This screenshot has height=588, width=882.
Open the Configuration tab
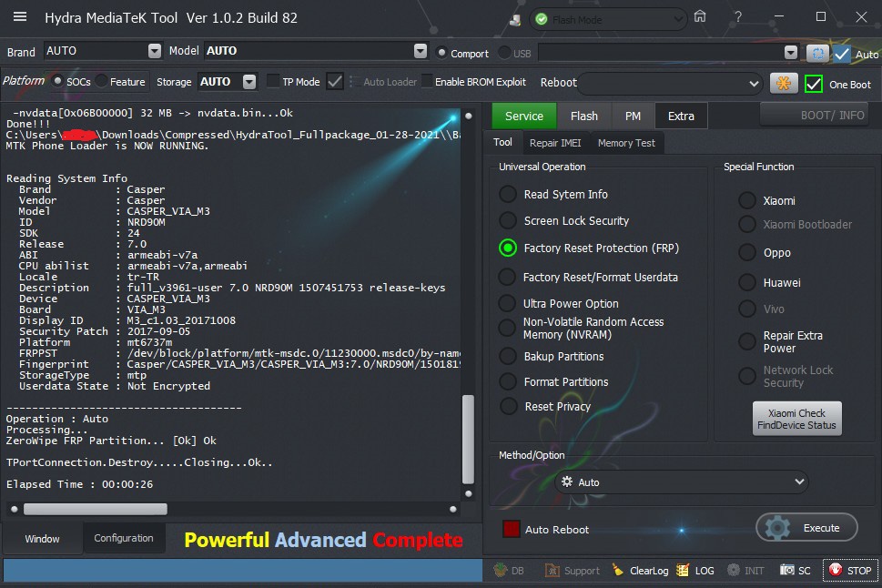coord(124,538)
